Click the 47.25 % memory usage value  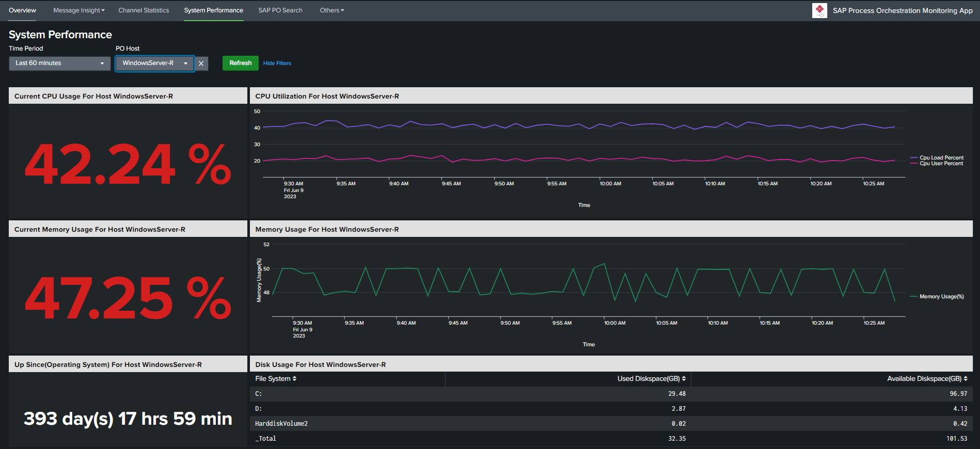click(128, 297)
